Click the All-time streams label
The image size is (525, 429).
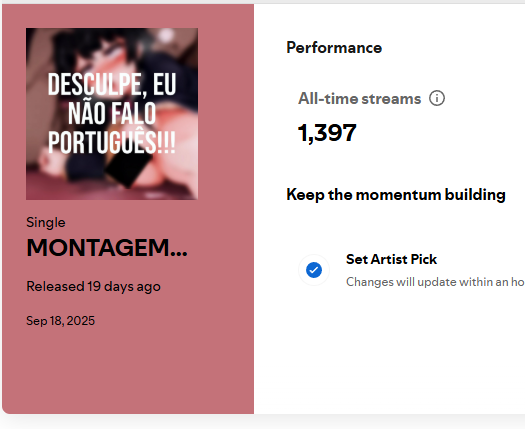pos(359,99)
